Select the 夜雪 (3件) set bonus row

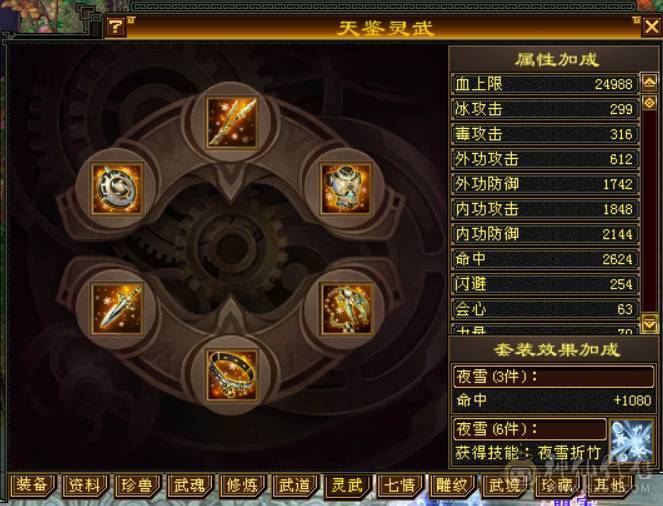tap(553, 376)
